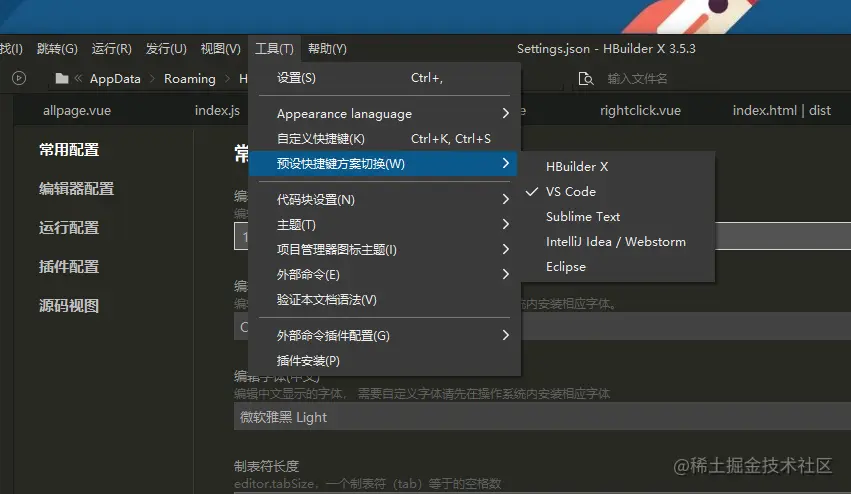The height and width of the screenshot is (494, 851).
Task: Open 设置(S) from tools menu
Action: [384, 78]
